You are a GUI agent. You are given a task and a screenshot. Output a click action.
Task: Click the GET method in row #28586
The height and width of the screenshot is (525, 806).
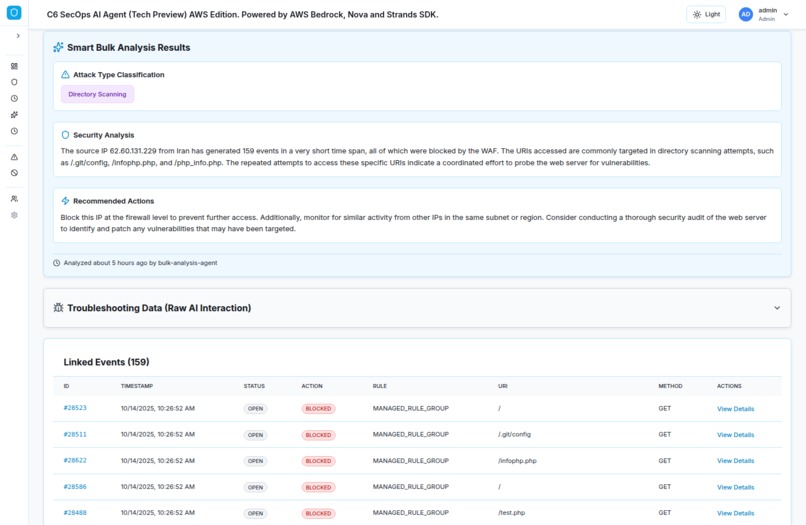[x=665, y=486]
